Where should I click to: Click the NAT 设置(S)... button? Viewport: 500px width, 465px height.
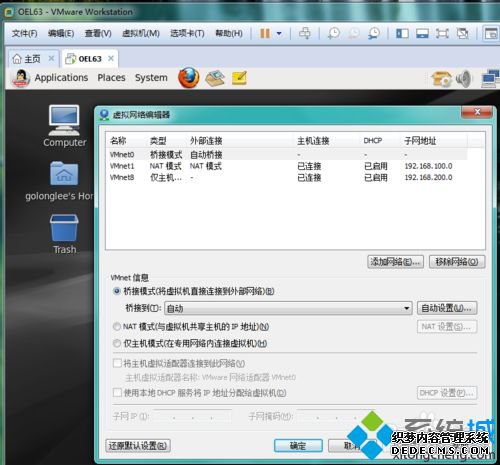[447, 327]
